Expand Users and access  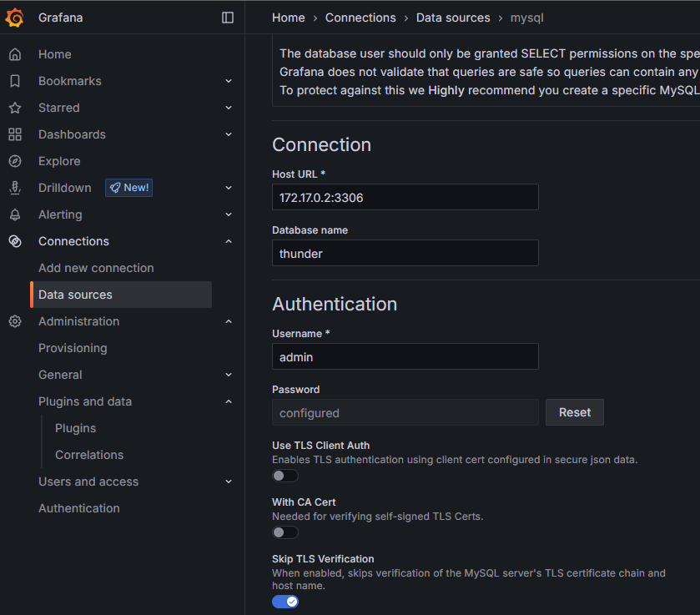(229, 481)
